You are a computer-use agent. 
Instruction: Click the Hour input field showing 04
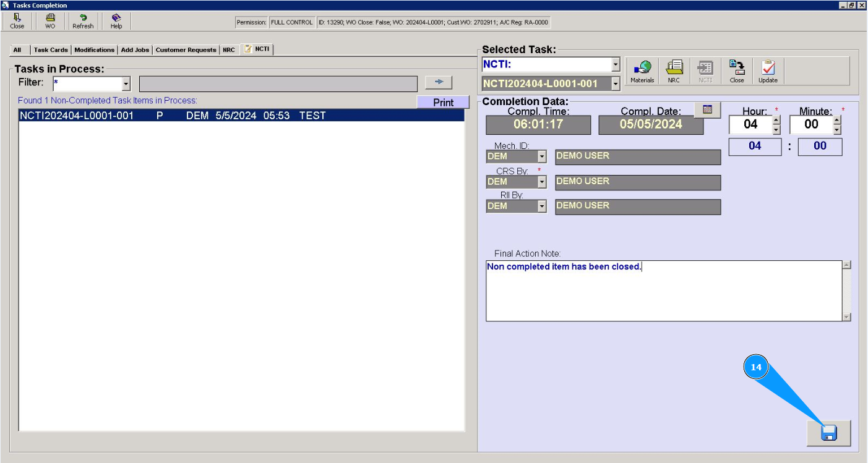click(750, 124)
